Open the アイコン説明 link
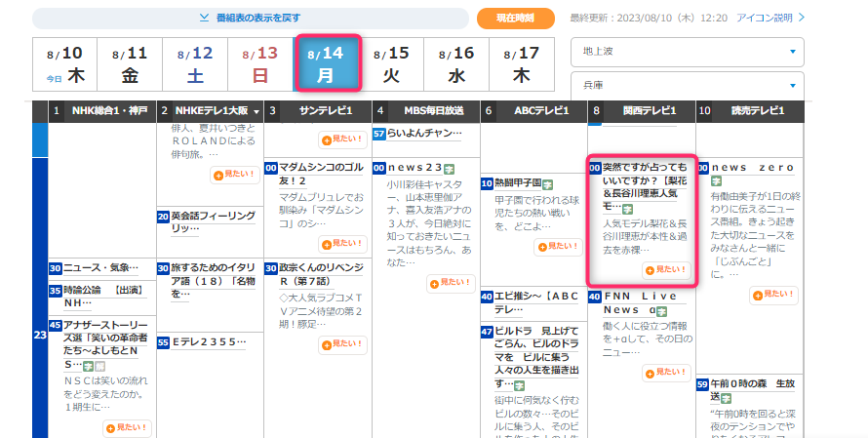 [769, 18]
